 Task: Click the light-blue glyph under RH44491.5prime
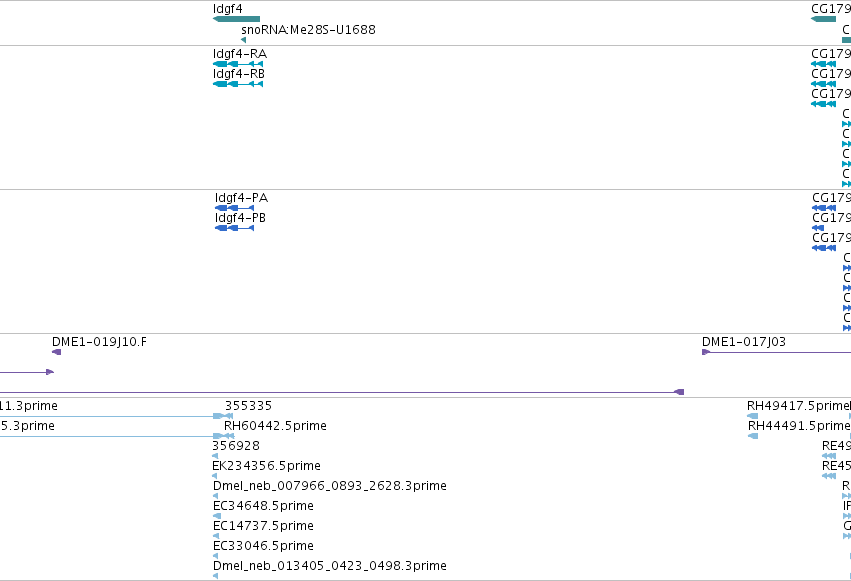click(x=753, y=436)
